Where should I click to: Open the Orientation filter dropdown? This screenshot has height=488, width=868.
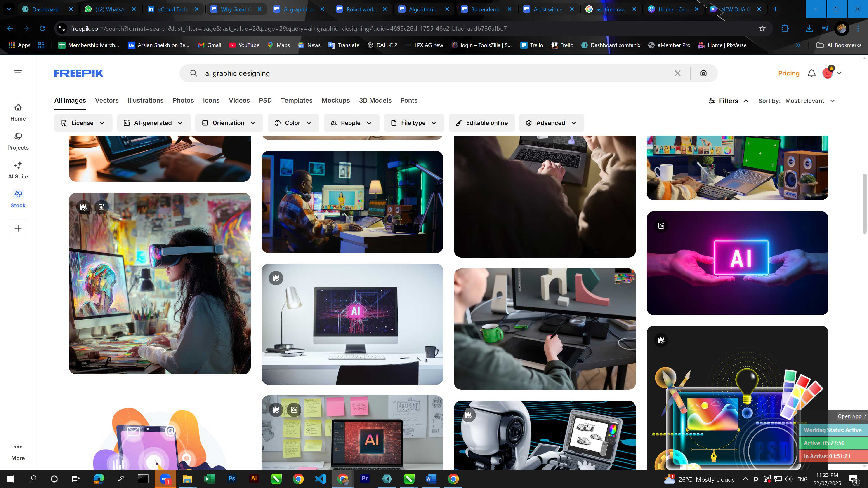pyautogui.click(x=229, y=123)
